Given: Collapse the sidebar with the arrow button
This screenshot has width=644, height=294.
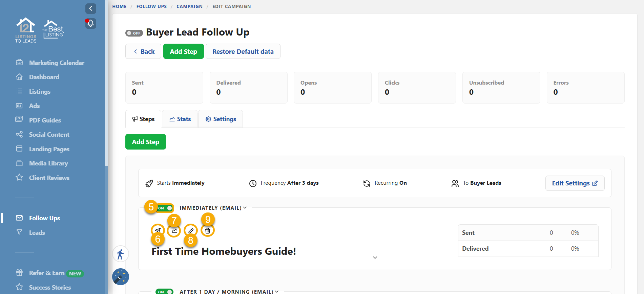Looking at the screenshot, I should [x=90, y=8].
